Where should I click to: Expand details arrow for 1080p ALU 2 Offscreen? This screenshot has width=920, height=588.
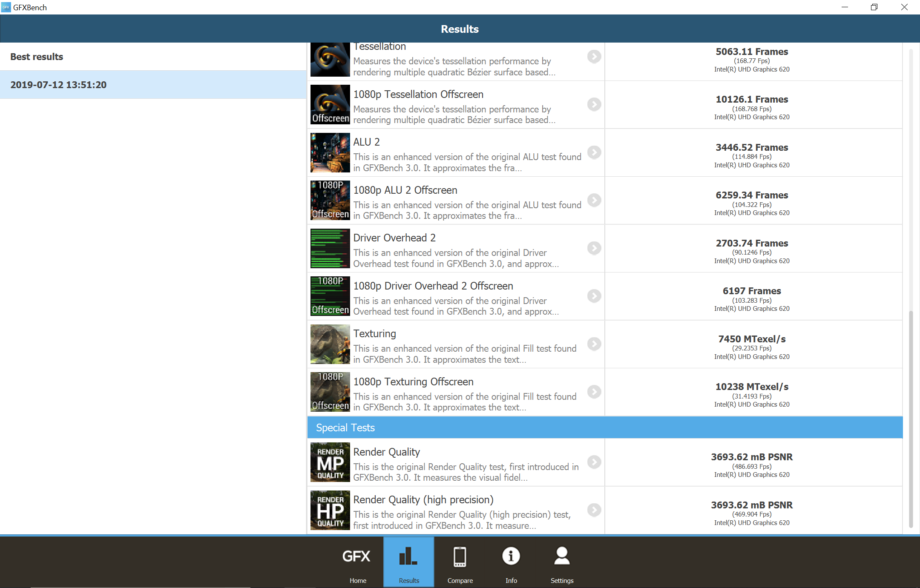[594, 200]
